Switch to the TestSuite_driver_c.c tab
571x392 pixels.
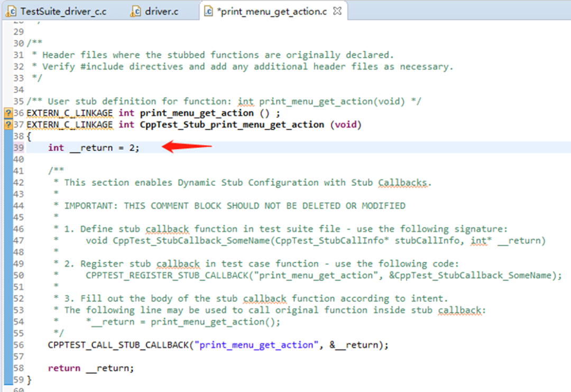[63, 11]
